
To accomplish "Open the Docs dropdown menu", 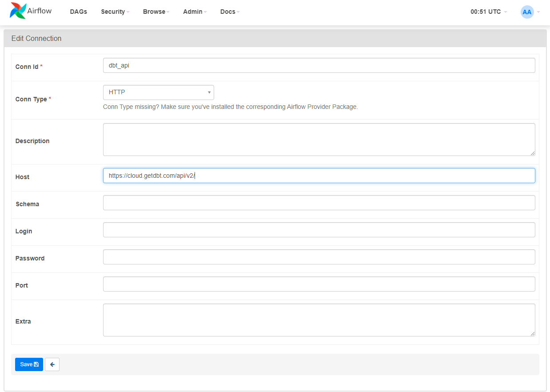I will coord(230,12).
